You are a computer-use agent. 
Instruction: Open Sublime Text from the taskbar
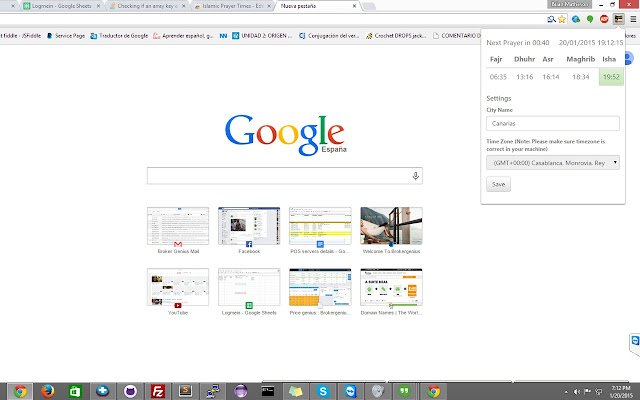pyautogui.click(x=185, y=391)
